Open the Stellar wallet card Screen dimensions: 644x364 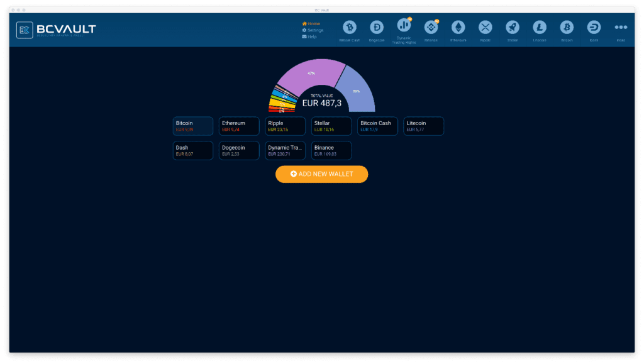coord(331,126)
